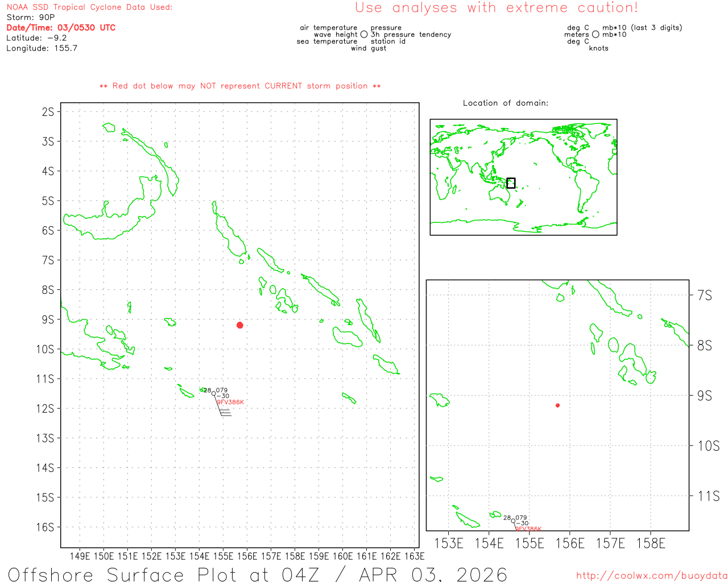Click the red station ID 9FV386K on main map
This screenshot has height=582, width=728.
[230, 402]
